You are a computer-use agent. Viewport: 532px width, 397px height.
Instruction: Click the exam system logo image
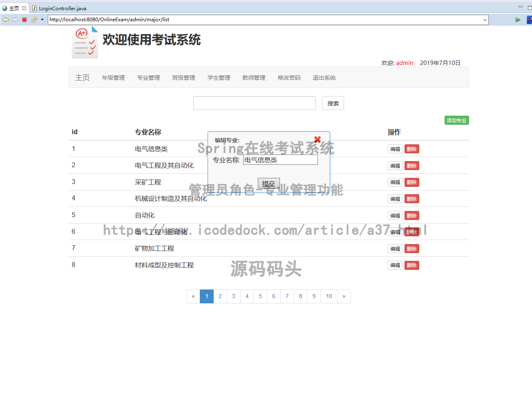click(85, 43)
